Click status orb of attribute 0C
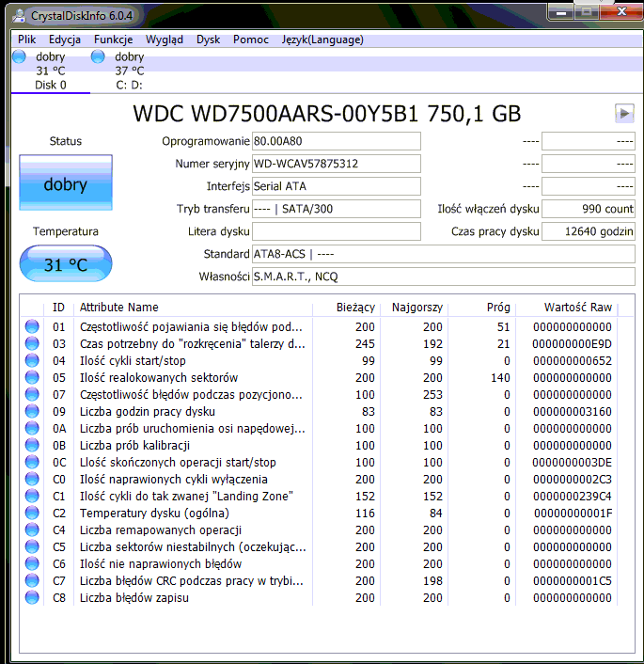Image resolution: width=644 pixels, height=664 pixels. (32, 462)
